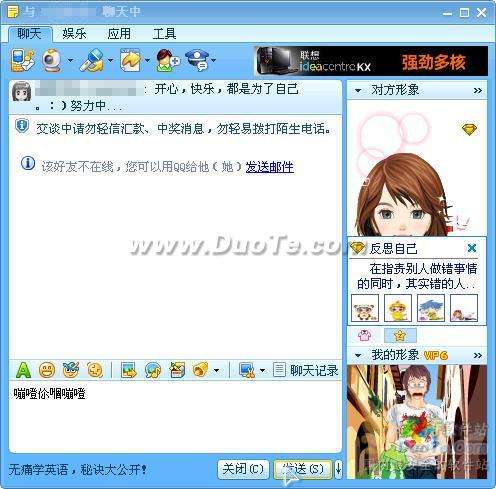Open the 应用 tab

pyautogui.click(x=119, y=34)
